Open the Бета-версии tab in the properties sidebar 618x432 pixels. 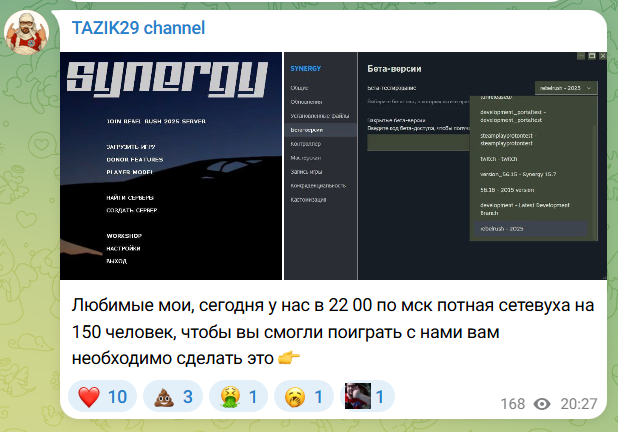pyautogui.click(x=320, y=130)
